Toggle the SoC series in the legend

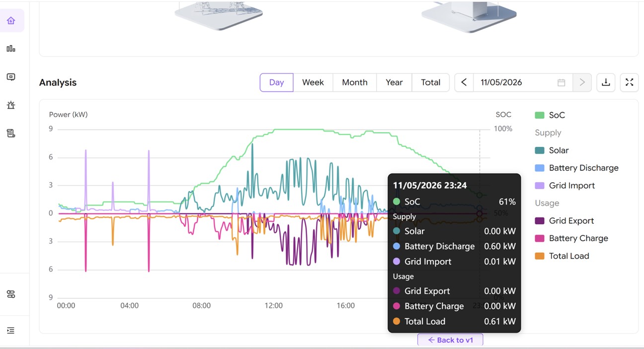click(x=550, y=115)
